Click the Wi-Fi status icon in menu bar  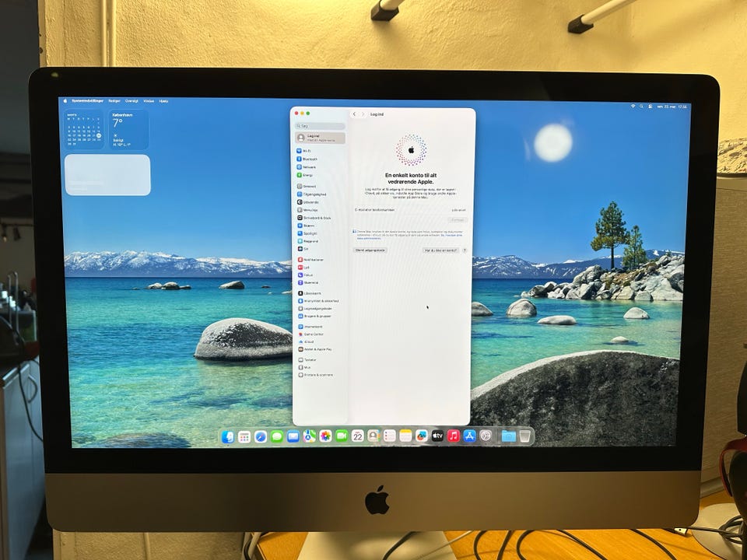tap(633, 107)
